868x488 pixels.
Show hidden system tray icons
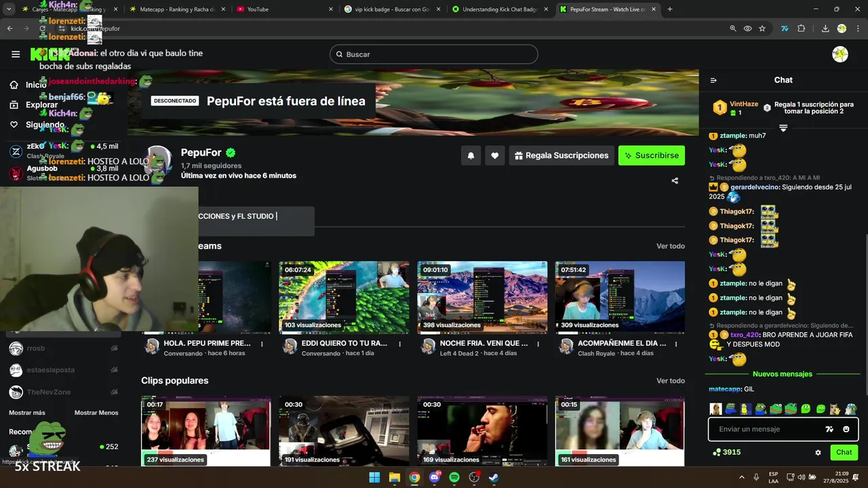point(741,477)
